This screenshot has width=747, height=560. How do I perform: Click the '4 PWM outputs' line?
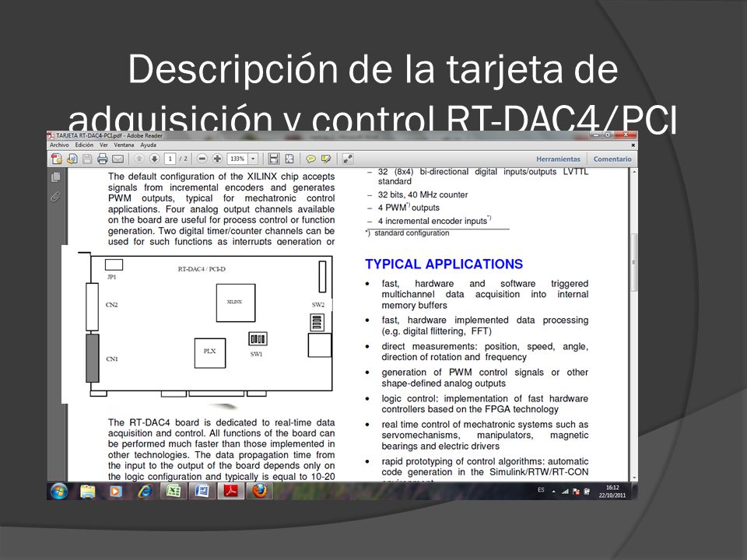pos(409,208)
